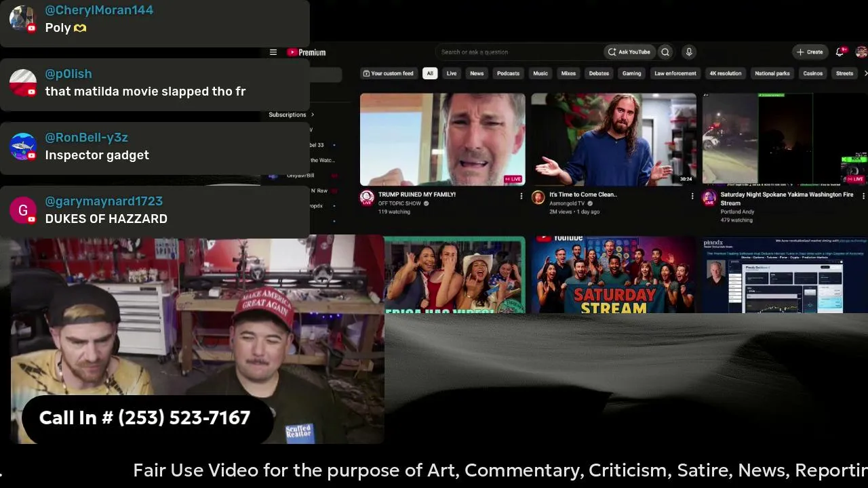
Task: Click the @RonBell-y3z username in chat
Action: pos(86,138)
